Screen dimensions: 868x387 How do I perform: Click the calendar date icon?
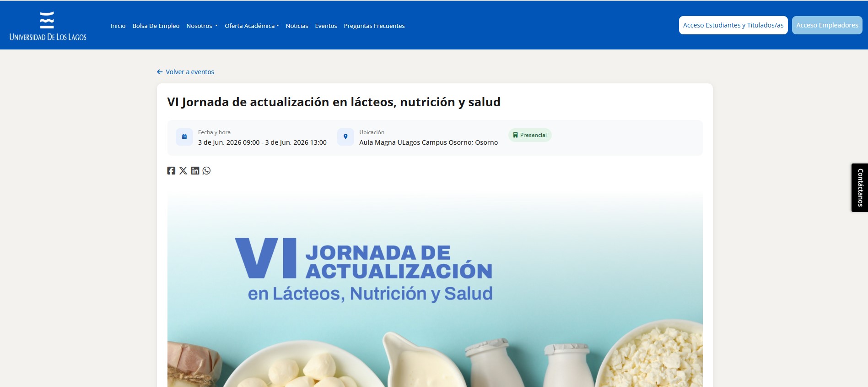184,137
